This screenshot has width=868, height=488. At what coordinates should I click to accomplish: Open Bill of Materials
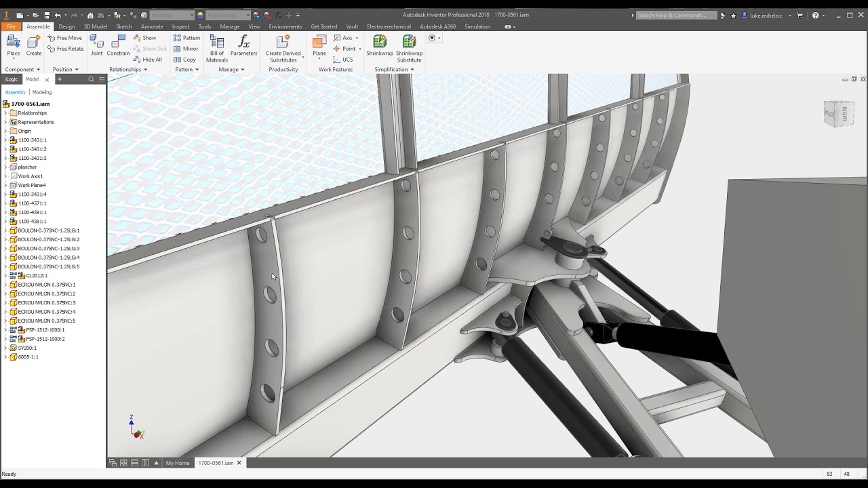pyautogui.click(x=217, y=47)
